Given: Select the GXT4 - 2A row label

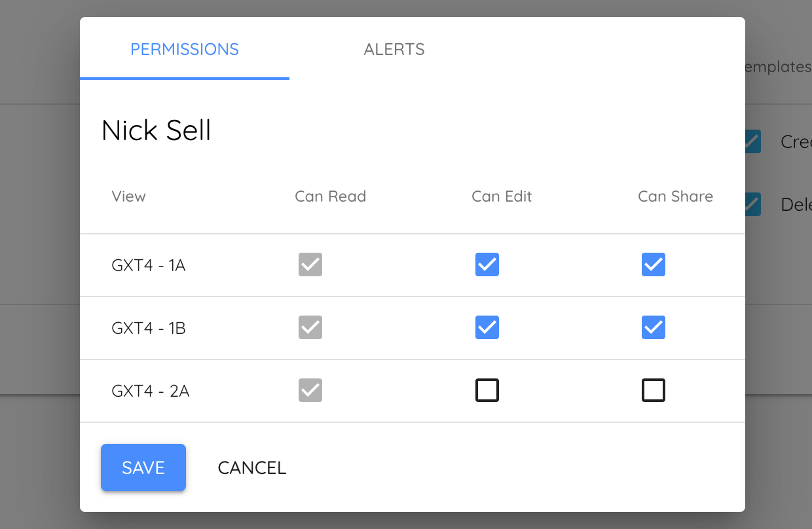Looking at the screenshot, I should [151, 391].
